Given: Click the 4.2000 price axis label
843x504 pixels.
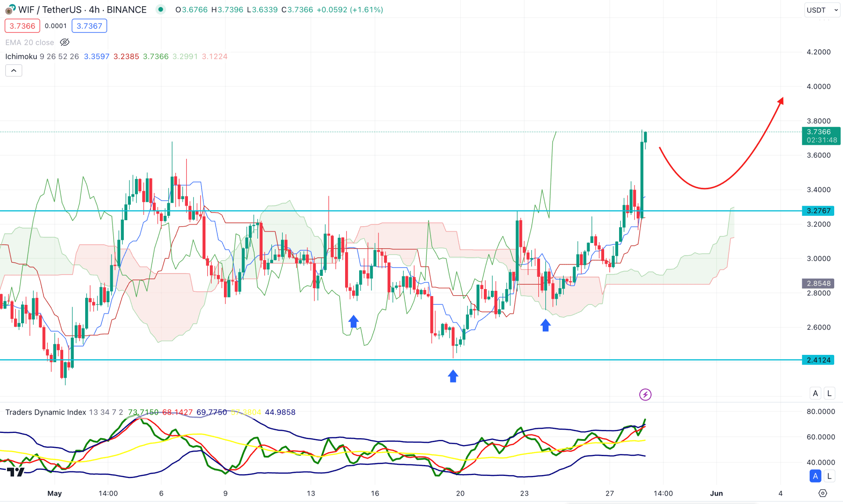Looking at the screenshot, I should pyautogui.click(x=818, y=52).
